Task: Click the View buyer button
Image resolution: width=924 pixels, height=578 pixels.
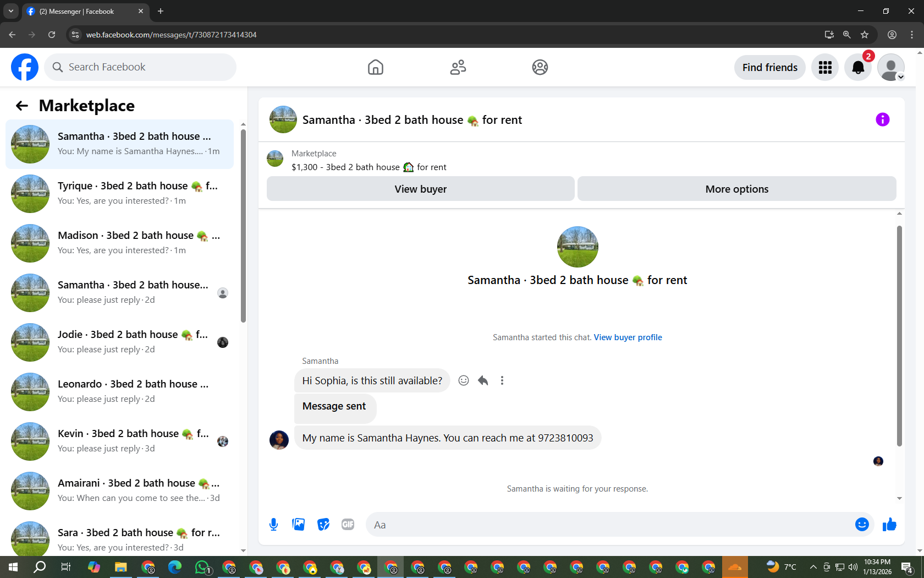Action: [421, 189]
